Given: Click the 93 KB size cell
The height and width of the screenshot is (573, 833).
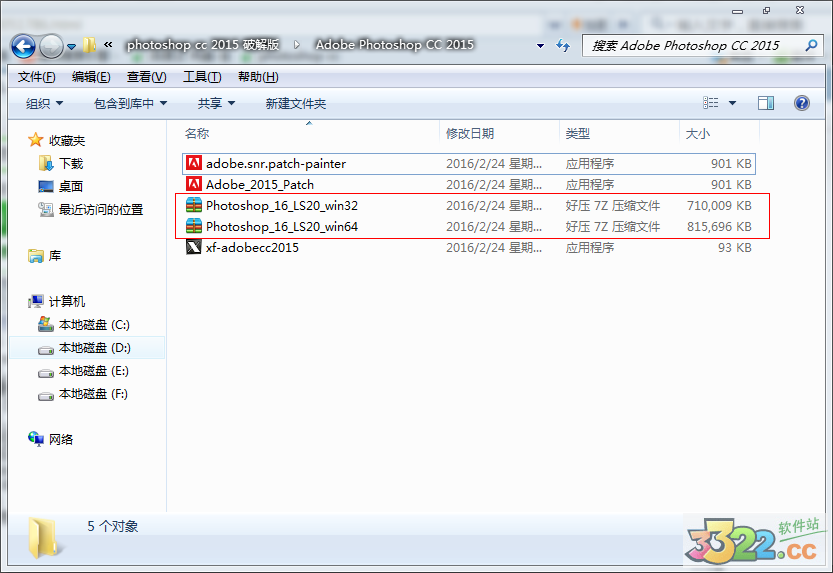Looking at the screenshot, I should (x=735, y=247).
